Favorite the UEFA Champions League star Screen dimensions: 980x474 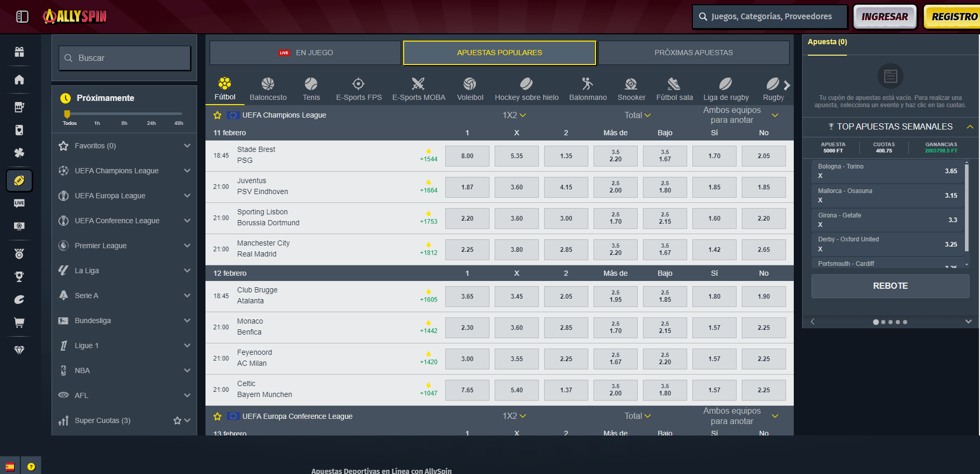[x=217, y=115]
